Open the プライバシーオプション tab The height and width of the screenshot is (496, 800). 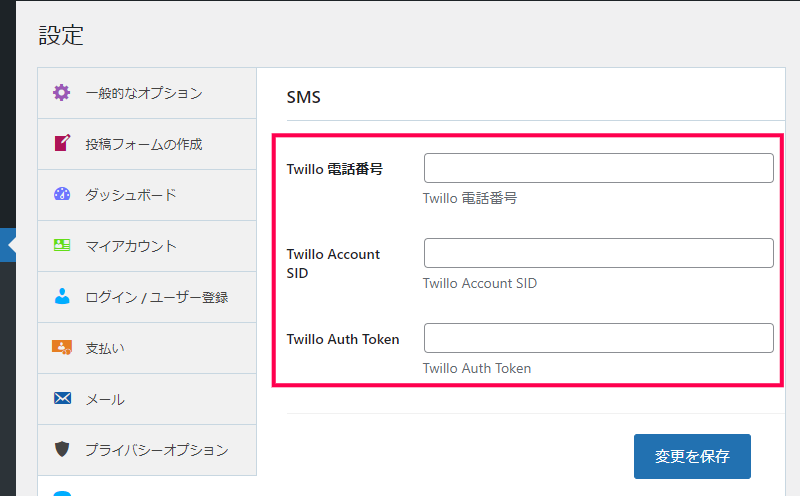point(147,450)
